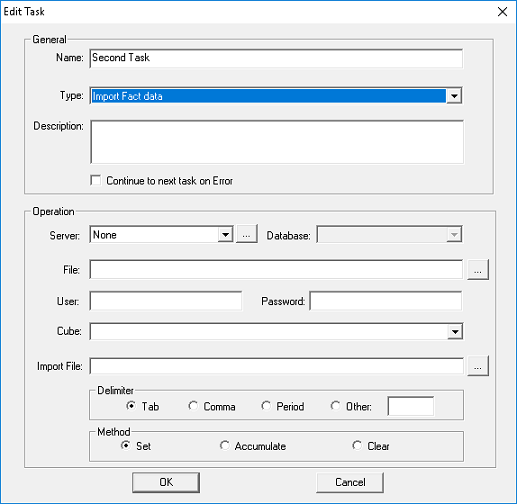Open file browser beside File field
This screenshot has width=517, height=504.
(478, 269)
